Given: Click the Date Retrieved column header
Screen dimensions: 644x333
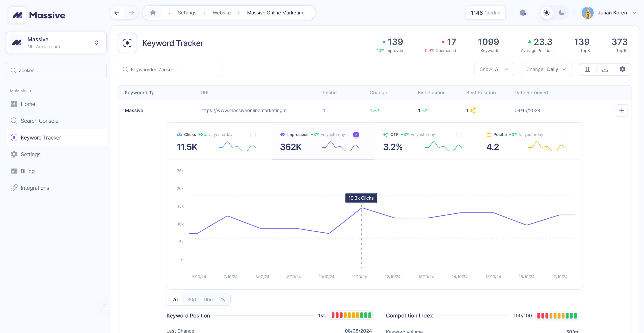Looking at the screenshot, I should coord(531,93).
